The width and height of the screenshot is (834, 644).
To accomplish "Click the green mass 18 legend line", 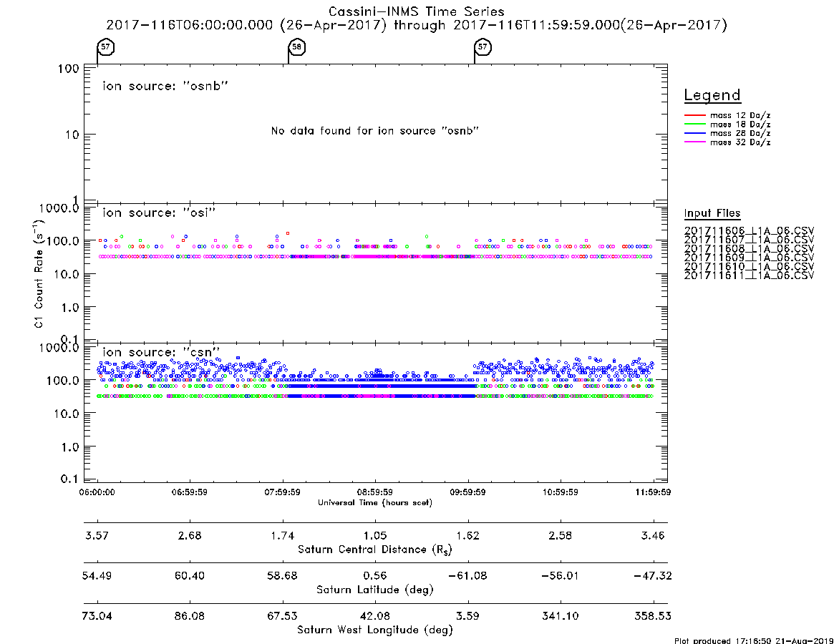I will (x=694, y=125).
